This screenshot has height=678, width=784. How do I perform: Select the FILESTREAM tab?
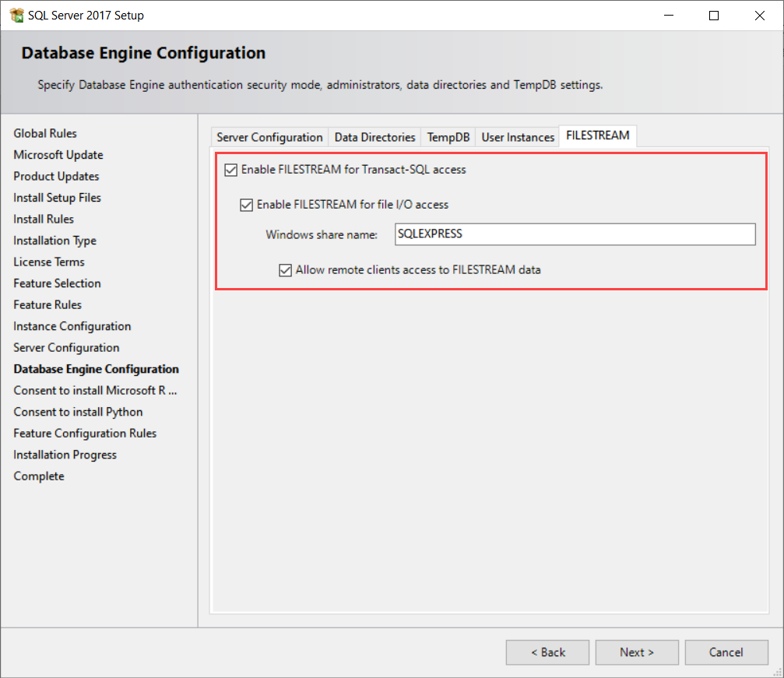(x=597, y=135)
